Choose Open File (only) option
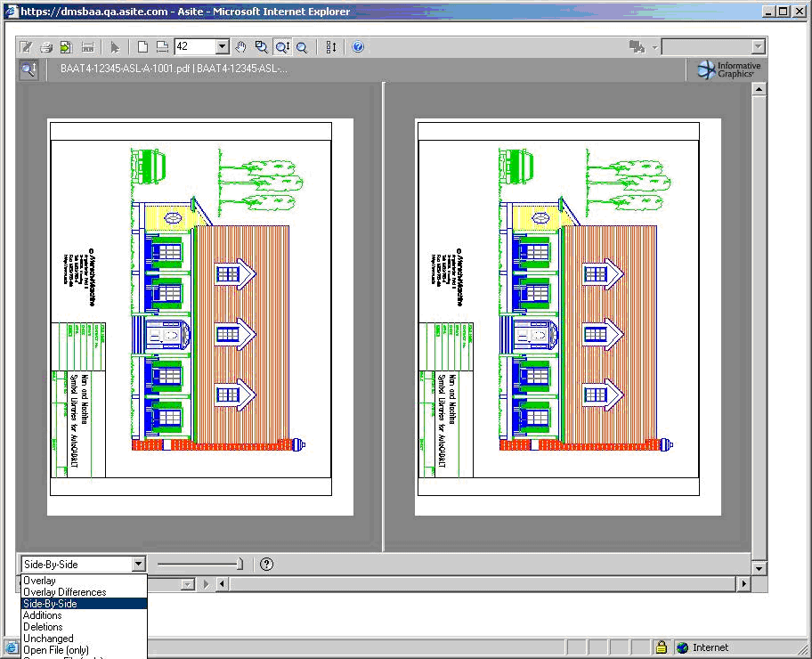The image size is (812, 659). (84, 650)
